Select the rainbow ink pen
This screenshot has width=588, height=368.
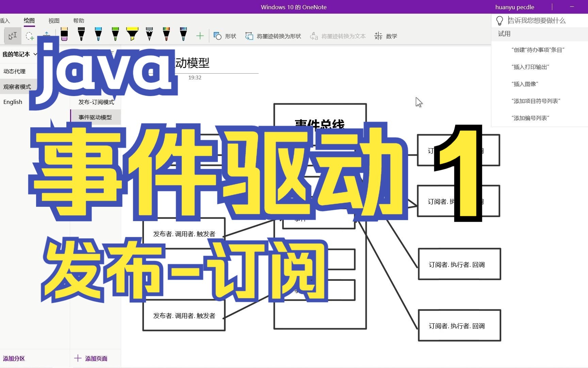pos(166,35)
